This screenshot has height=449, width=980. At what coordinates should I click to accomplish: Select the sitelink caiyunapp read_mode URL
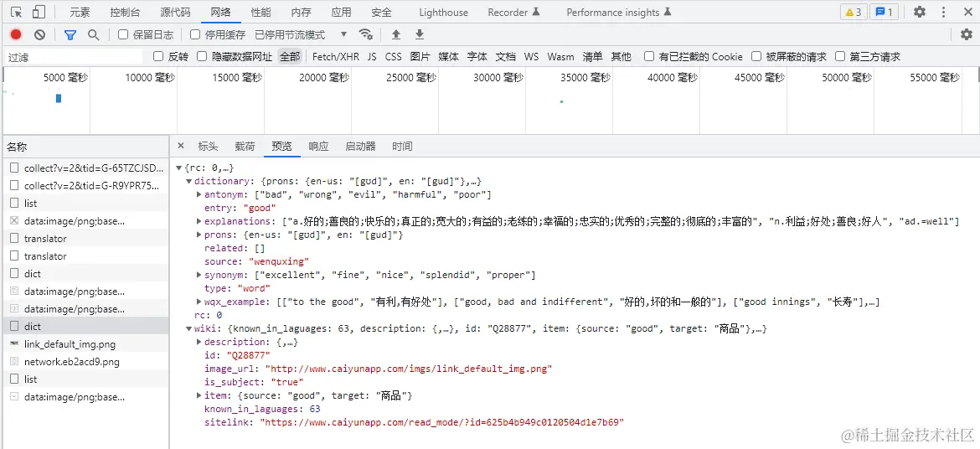pyautogui.click(x=442, y=423)
